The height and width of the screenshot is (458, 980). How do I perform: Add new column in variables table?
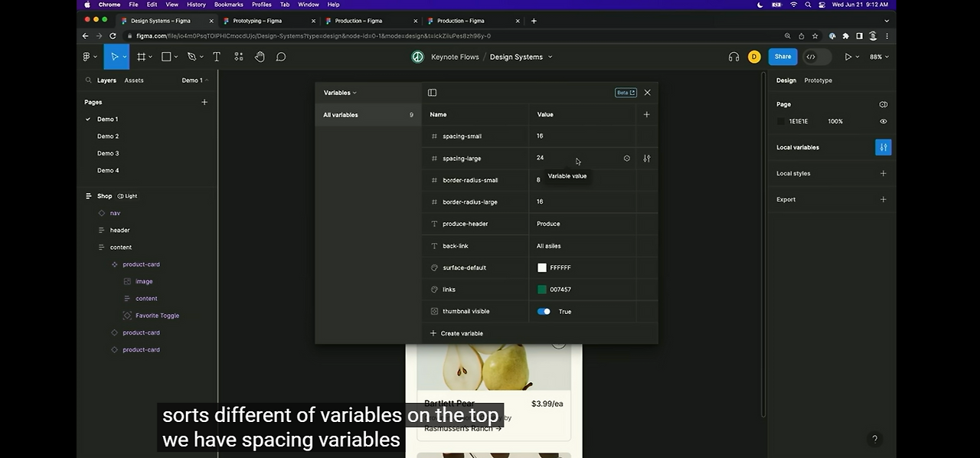point(646,114)
